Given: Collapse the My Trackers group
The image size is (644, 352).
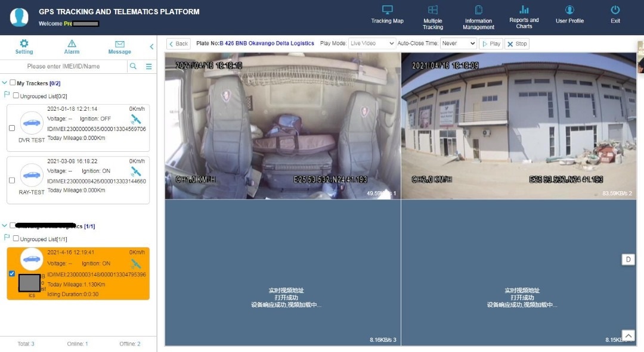Looking at the screenshot, I should (x=5, y=83).
